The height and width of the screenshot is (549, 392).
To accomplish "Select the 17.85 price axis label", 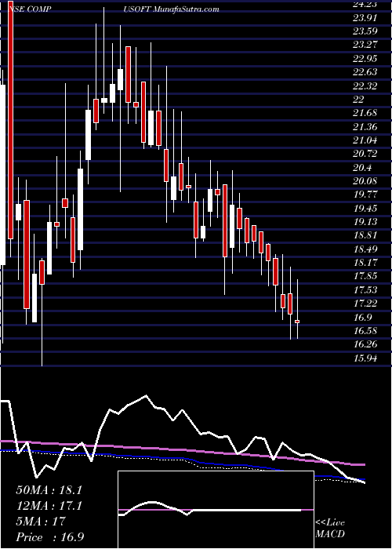I will click(365, 276).
